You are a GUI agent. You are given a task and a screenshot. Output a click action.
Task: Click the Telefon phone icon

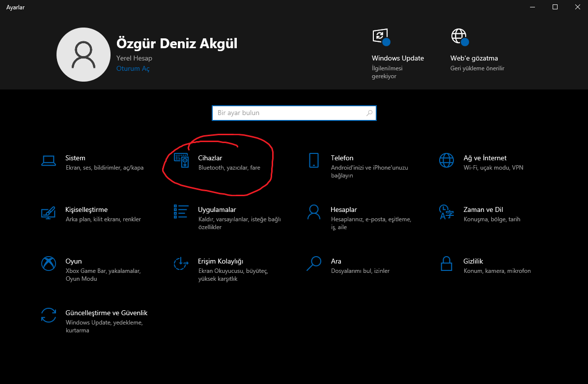pyautogui.click(x=313, y=160)
